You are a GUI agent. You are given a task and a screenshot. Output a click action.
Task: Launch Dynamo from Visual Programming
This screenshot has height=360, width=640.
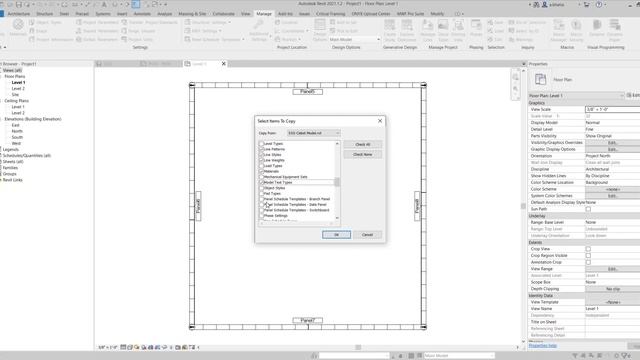click(x=597, y=25)
